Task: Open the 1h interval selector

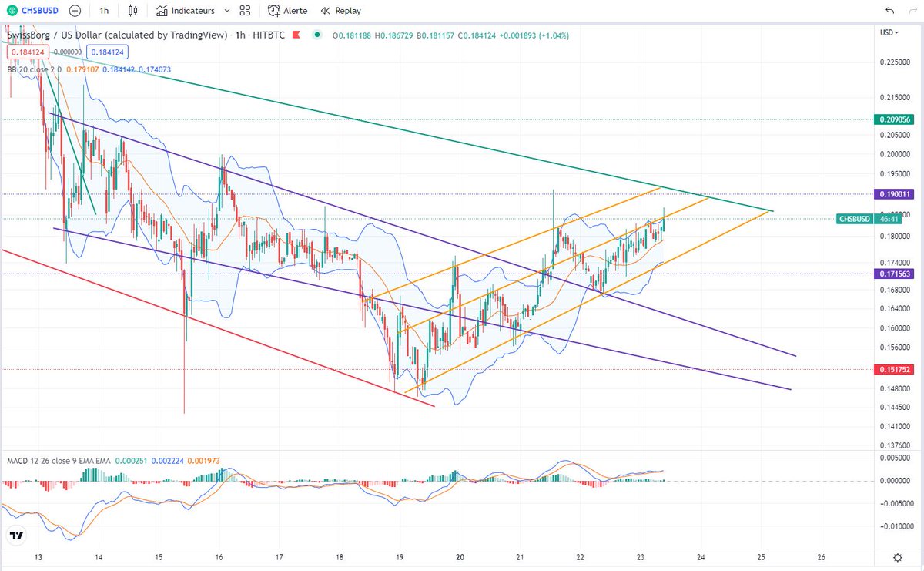Action: (x=104, y=11)
